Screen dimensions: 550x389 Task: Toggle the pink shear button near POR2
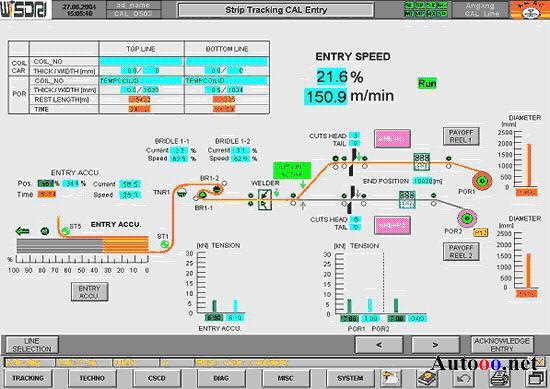tap(392, 225)
